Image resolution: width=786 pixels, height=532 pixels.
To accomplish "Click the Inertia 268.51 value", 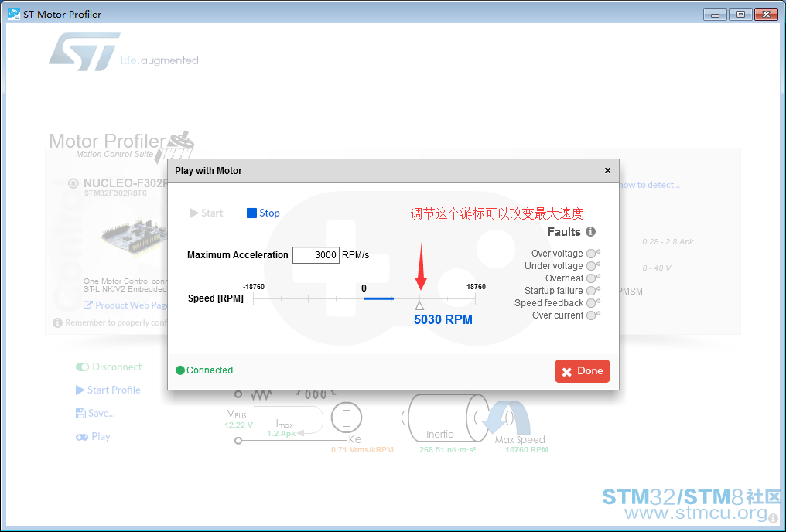I will click(448, 450).
